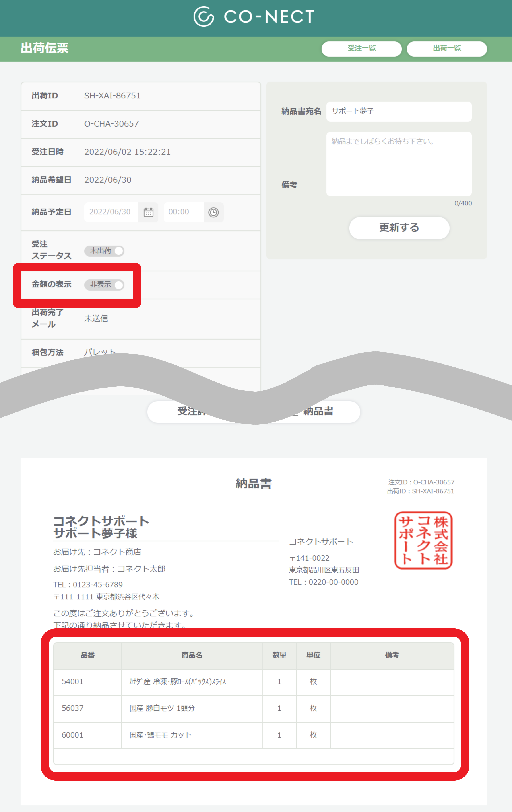Click the 商品名 column header
512x812 pixels.
pos(192,655)
